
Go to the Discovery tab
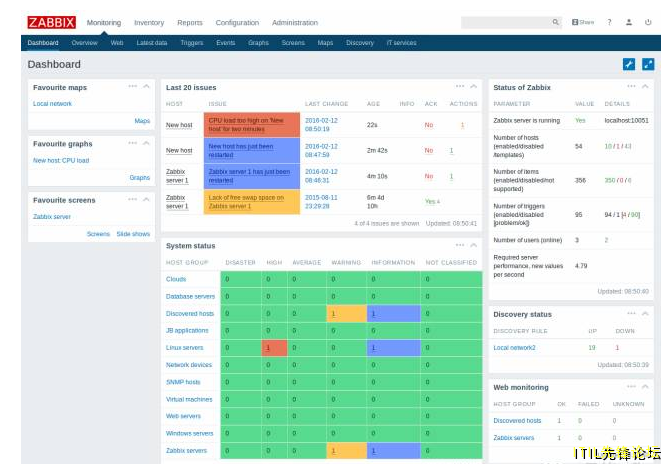360,43
